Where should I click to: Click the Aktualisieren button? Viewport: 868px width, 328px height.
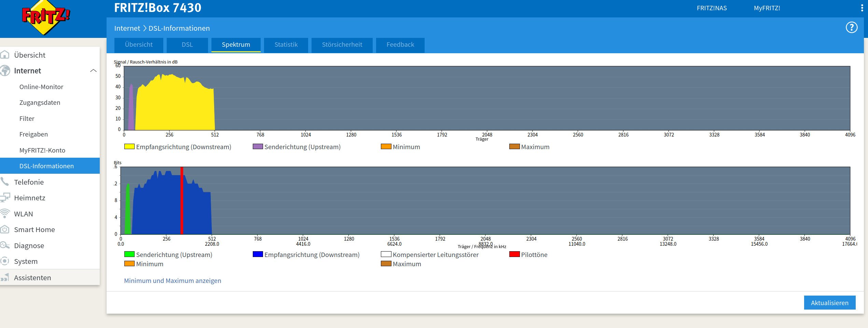pos(829,303)
